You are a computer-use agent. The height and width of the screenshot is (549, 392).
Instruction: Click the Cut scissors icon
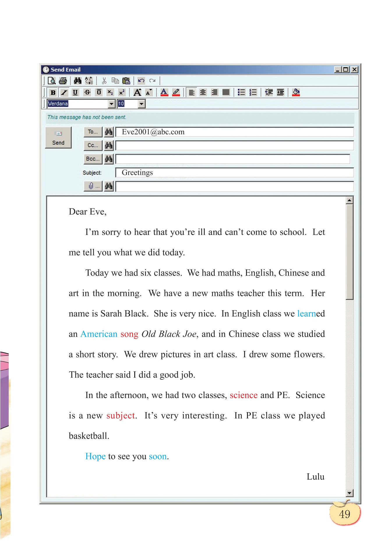click(104, 81)
